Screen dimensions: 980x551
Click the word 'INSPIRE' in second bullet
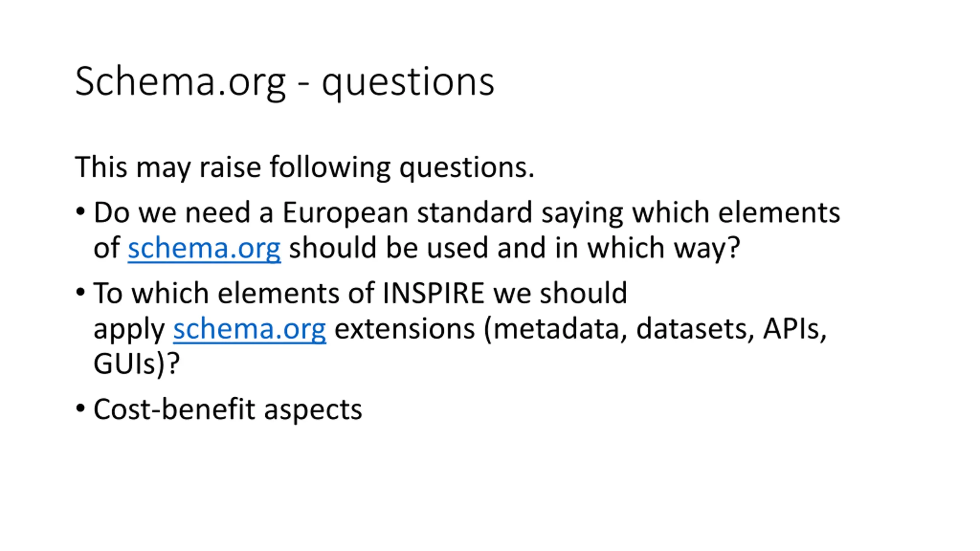tap(433, 293)
